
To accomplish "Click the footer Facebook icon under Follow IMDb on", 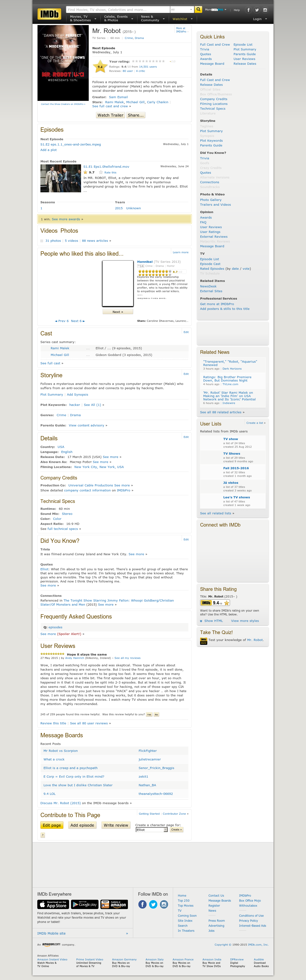I will click(x=142, y=904).
